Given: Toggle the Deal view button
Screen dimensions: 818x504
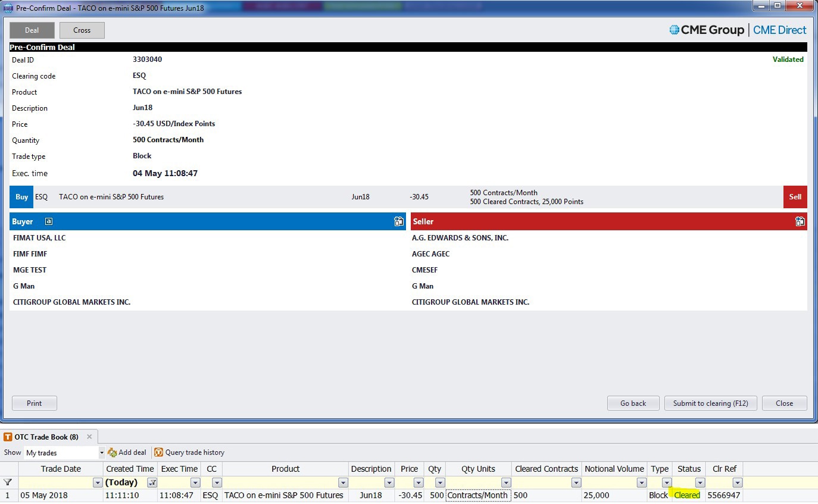Looking at the screenshot, I should (32, 30).
